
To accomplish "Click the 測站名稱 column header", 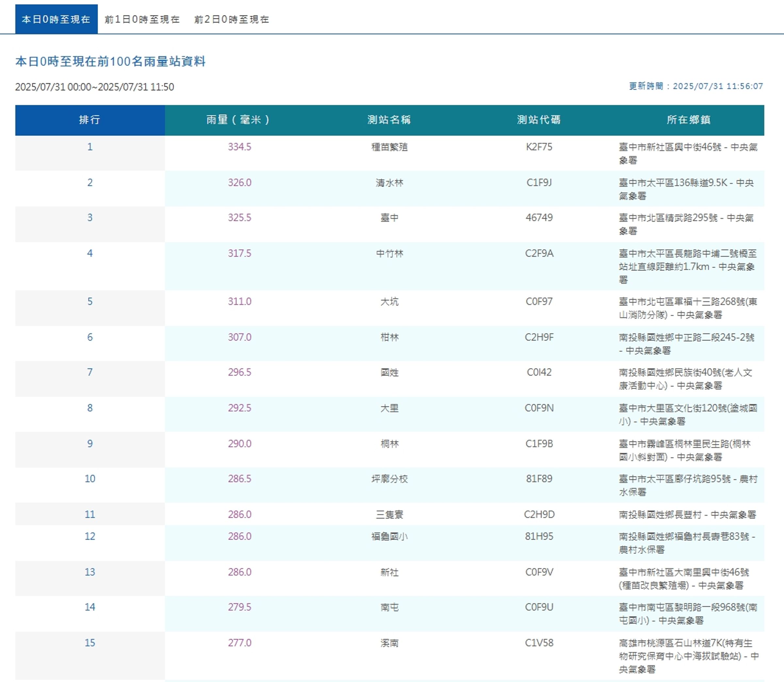I will pyautogui.click(x=389, y=120).
